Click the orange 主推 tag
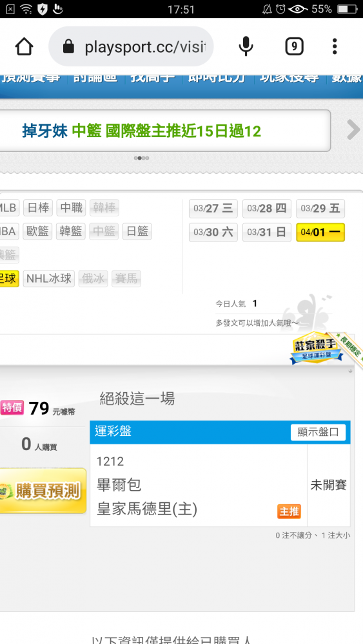Image resolution: width=363 pixels, height=644 pixels. tap(289, 511)
